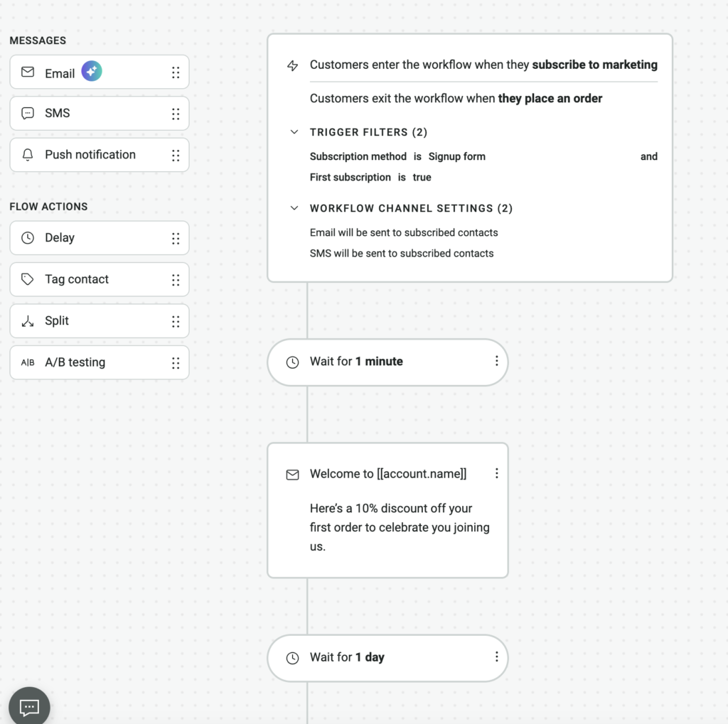Click the AI sparkle badge beside Email
This screenshot has width=728, height=724.
(91, 71)
